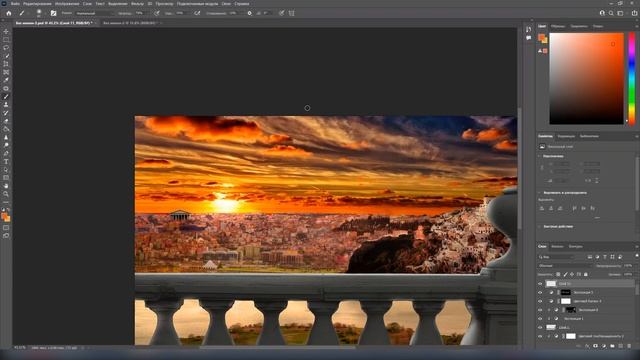The width and height of the screenshot is (640, 360).
Task: Select the Eyedropper tool
Action: pos(6,80)
